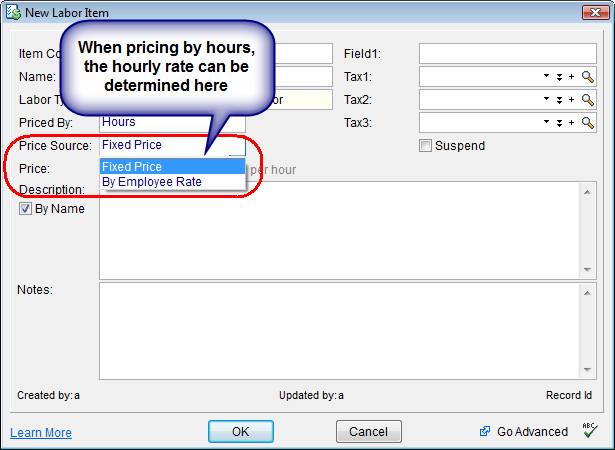
Task: Enable the Suspend checkbox
Action: tap(426, 146)
